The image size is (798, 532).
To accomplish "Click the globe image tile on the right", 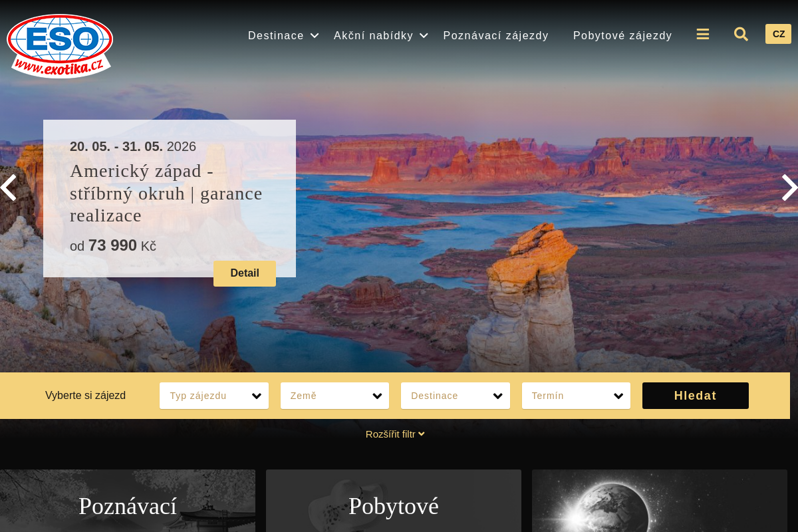I will (x=659, y=505).
